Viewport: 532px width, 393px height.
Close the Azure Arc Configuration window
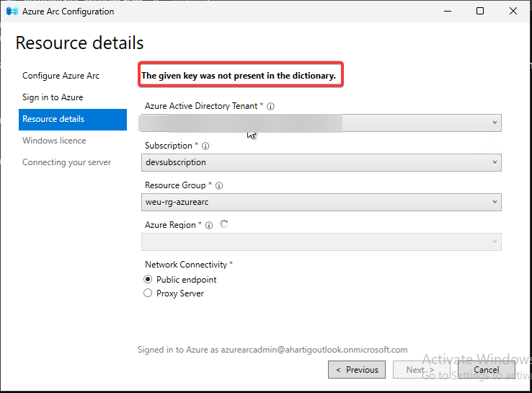[513, 12]
